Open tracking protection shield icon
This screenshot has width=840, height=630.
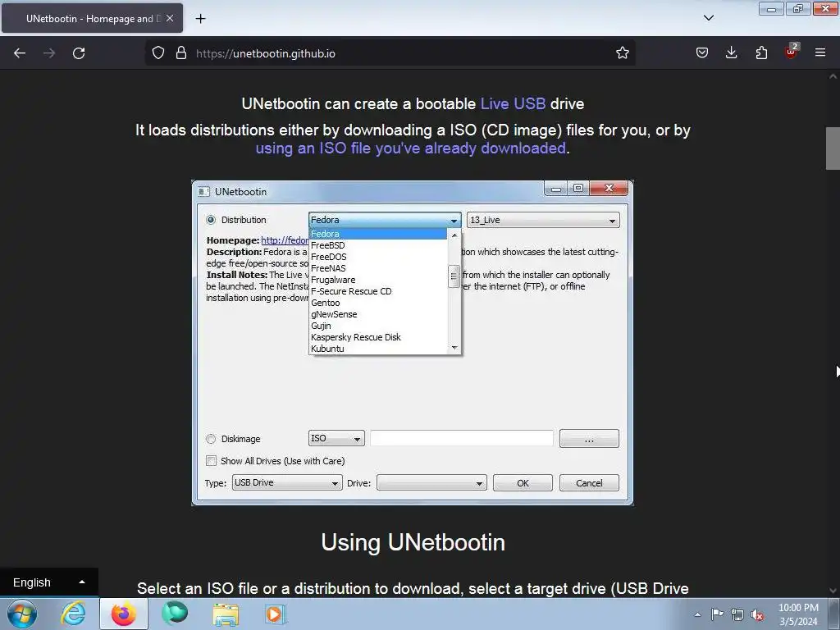tap(158, 53)
